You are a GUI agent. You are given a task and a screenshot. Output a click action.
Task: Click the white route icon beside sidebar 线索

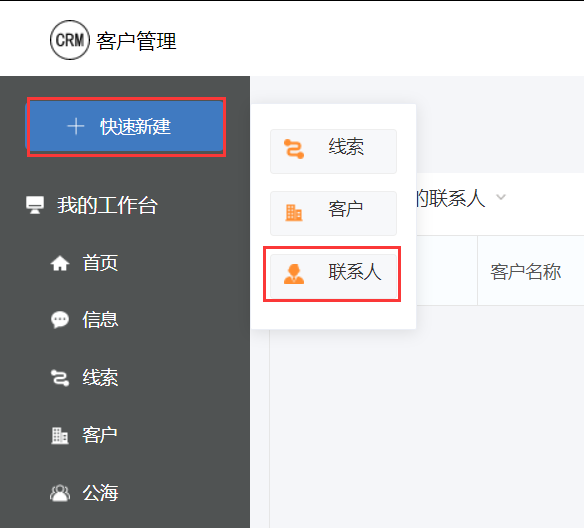coord(60,378)
